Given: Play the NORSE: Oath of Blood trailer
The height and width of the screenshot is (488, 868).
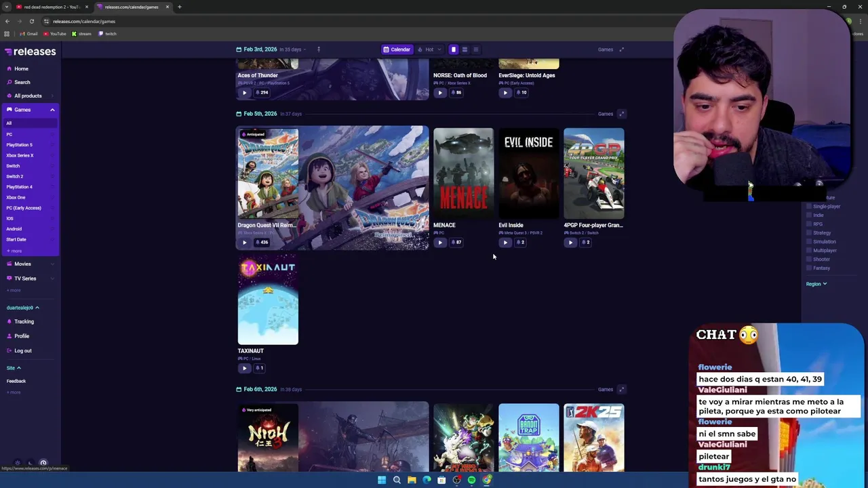Looking at the screenshot, I should point(440,92).
